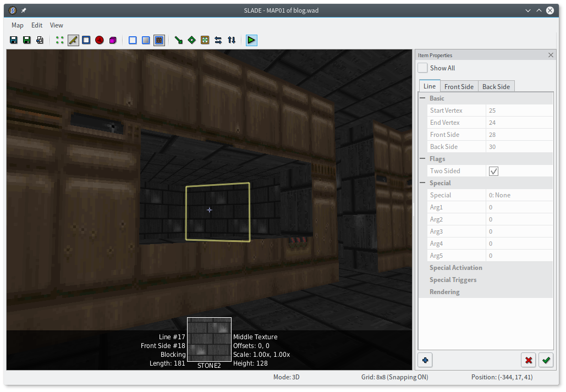The image size is (566, 392).
Task: Click the Arg2 value field
Action: click(x=519, y=219)
